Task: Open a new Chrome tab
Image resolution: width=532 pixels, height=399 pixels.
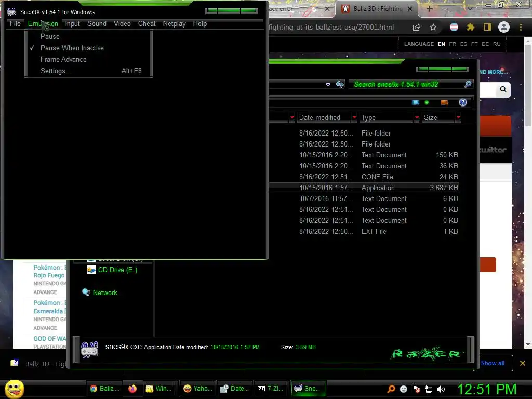Action: point(429,9)
